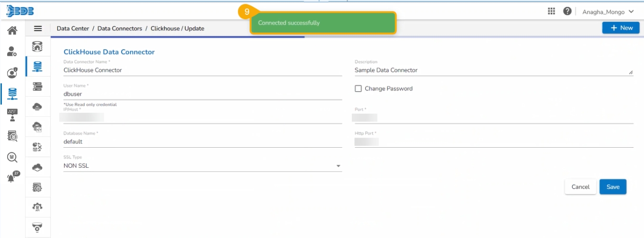
Task: Open the presenter board icon in left sidebar
Action: pyautogui.click(x=12, y=115)
